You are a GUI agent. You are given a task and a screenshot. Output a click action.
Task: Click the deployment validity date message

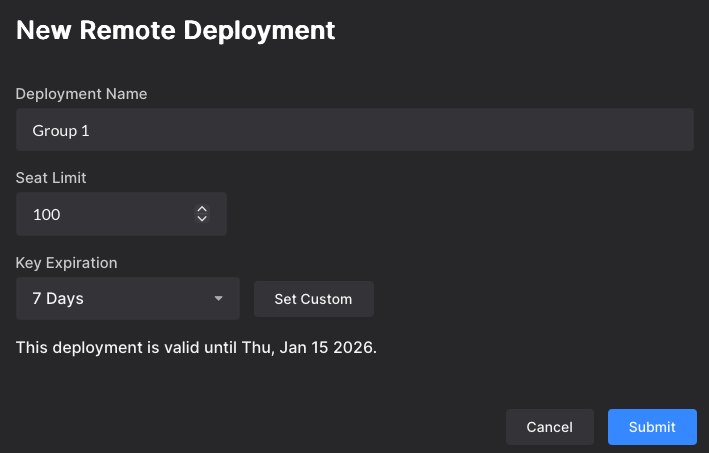pyautogui.click(x=196, y=349)
